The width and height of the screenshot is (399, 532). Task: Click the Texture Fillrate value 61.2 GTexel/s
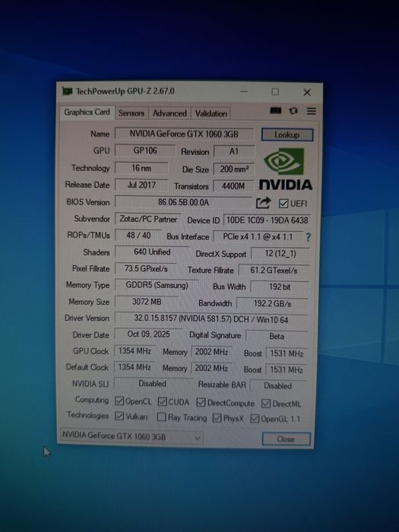pyautogui.click(x=274, y=271)
